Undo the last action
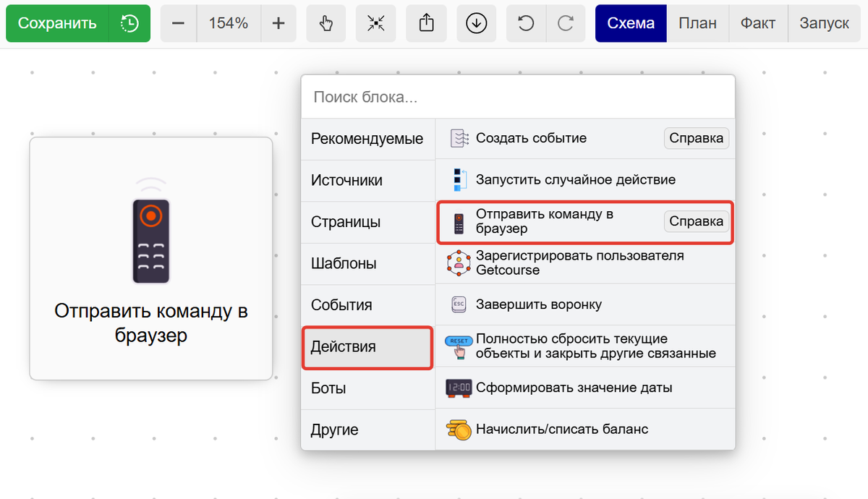The width and height of the screenshot is (868, 499). point(526,23)
